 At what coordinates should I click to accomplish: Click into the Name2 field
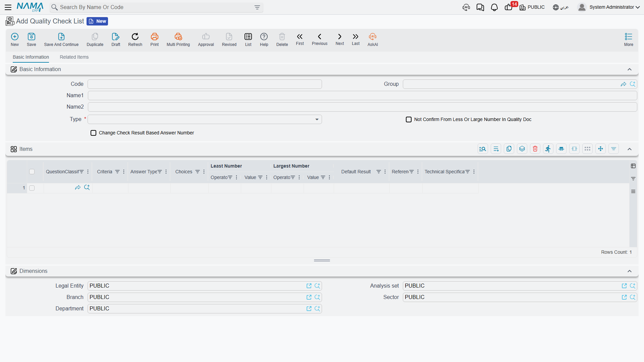point(362,107)
